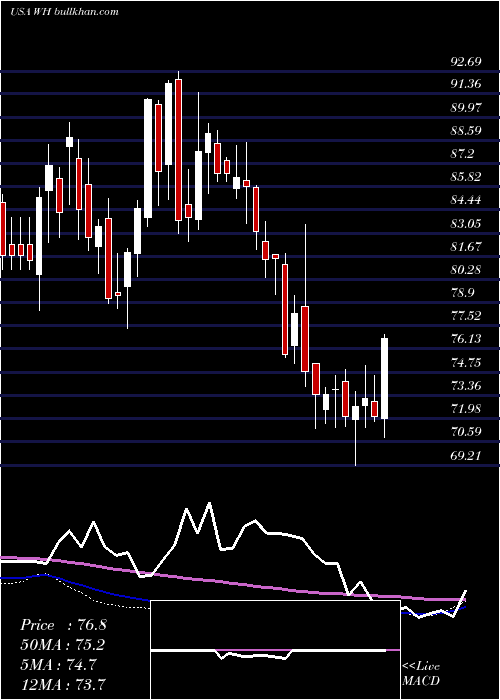The height and width of the screenshot is (700, 500).
Task: Click the 84.44 price axis label
Action: [x=466, y=200]
